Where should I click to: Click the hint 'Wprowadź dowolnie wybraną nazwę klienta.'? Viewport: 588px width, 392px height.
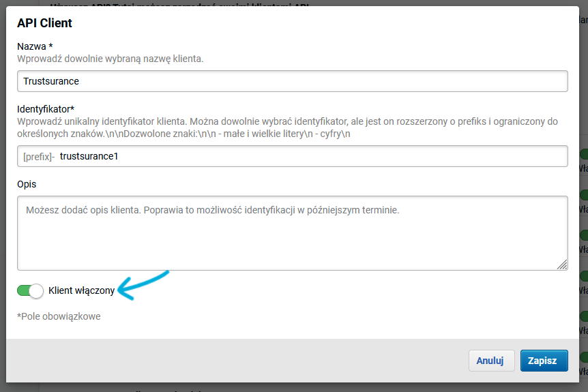(111, 59)
